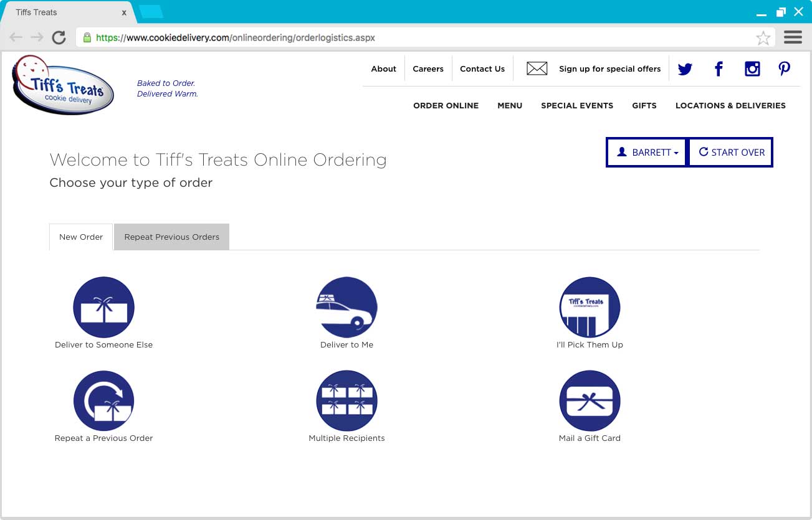Open the MENU navigation item
The height and width of the screenshot is (520, 812).
click(510, 106)
